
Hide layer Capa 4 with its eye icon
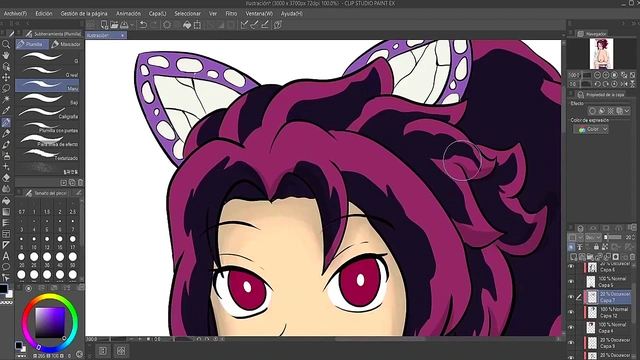(x=571, y=327)
